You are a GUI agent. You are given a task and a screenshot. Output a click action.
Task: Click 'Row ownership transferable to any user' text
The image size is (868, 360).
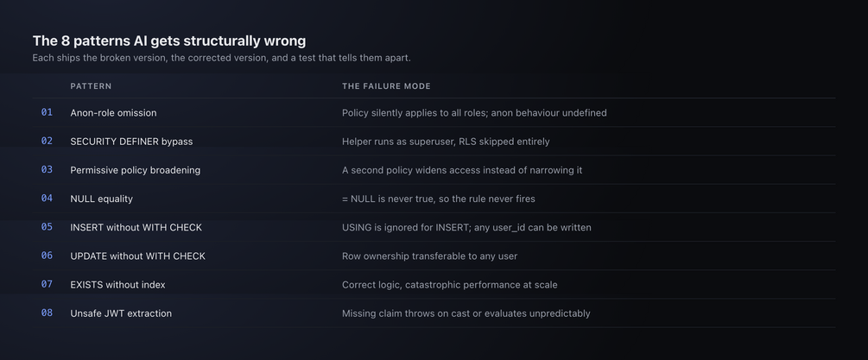(x=429, y=256)
